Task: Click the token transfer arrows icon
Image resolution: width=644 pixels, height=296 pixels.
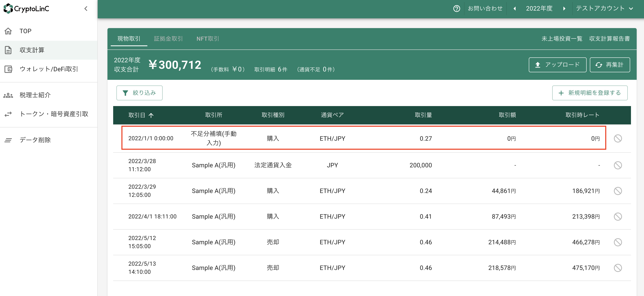Action: click(x=8, y=114)
